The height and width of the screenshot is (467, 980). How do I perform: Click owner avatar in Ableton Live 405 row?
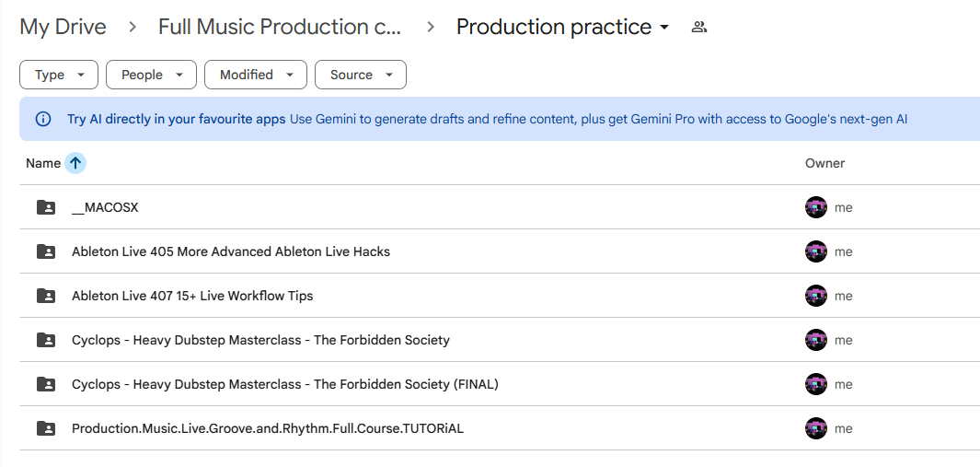(x=815, y=251)
